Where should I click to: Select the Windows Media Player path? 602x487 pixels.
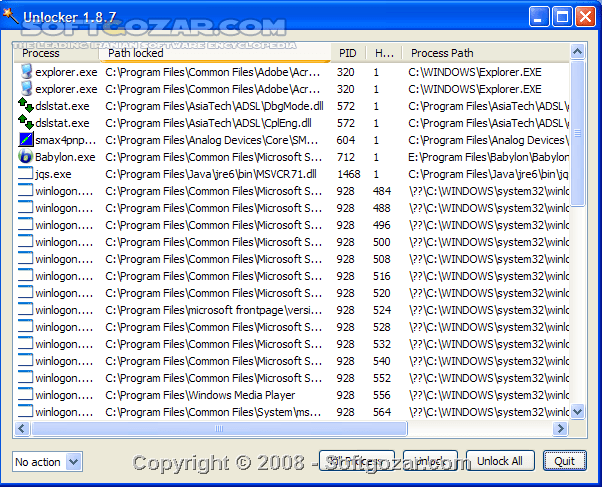(x=200, y=395)
